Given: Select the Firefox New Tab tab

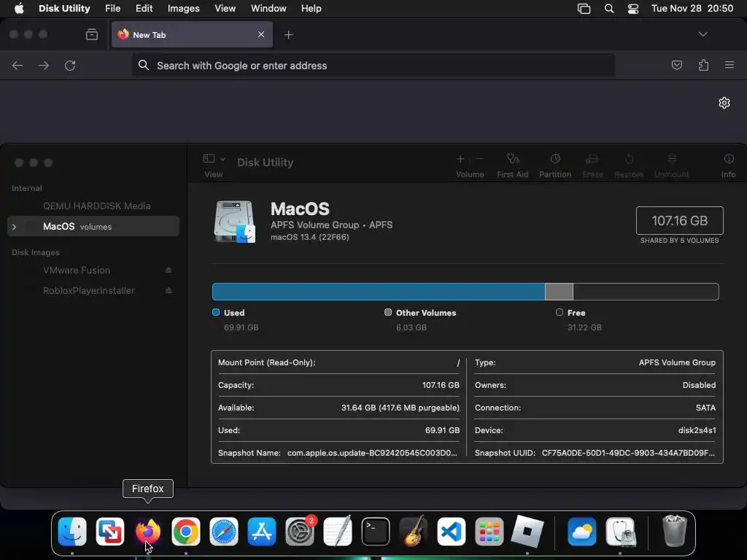Looking at the screenshot, I should click(192, 34).
